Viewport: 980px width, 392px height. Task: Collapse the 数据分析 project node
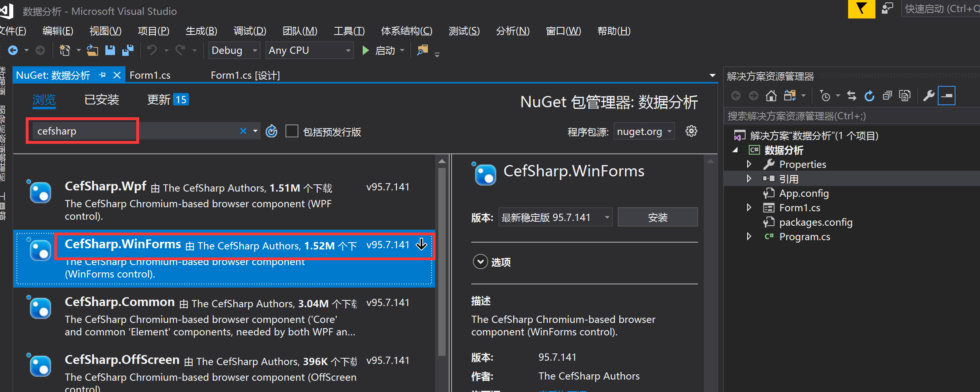[x=736, y=150]
